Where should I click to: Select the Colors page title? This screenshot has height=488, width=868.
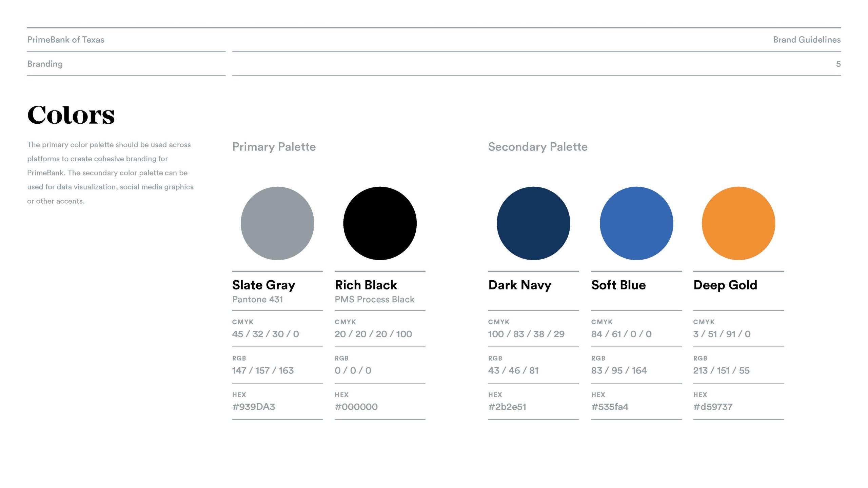71,115
